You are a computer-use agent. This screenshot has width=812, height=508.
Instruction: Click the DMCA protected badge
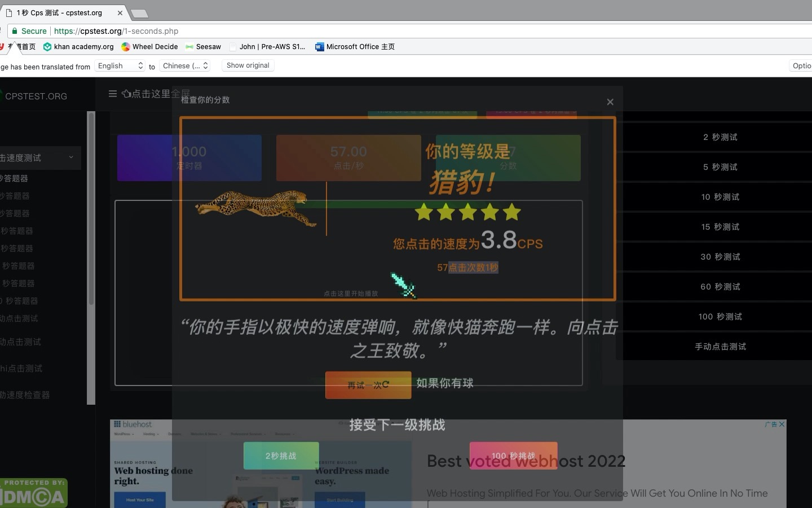(33, 492)
